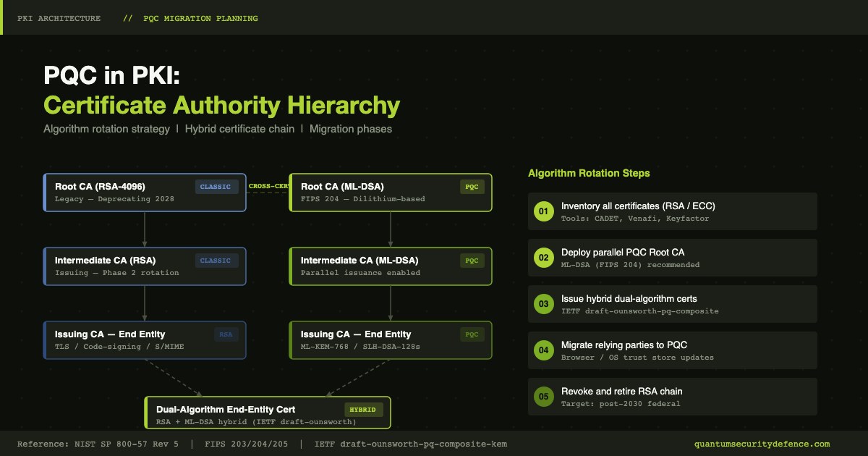Click the CROSS-CERT connector label

point(269,186)
